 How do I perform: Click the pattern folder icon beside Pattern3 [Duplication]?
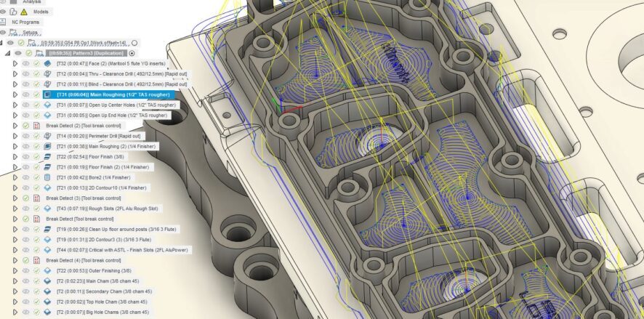click(x=39, y=53)
